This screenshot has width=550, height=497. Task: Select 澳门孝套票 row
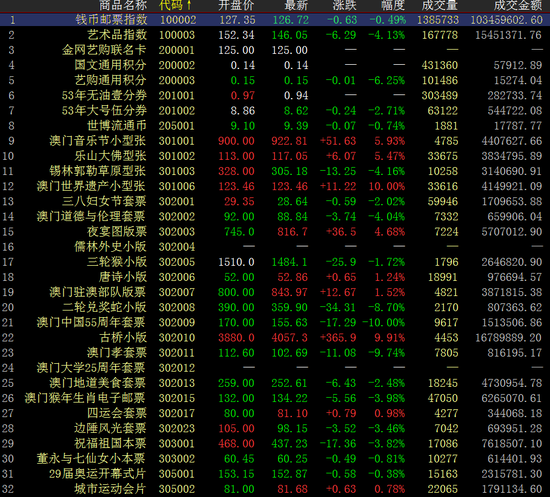(275, 353)
